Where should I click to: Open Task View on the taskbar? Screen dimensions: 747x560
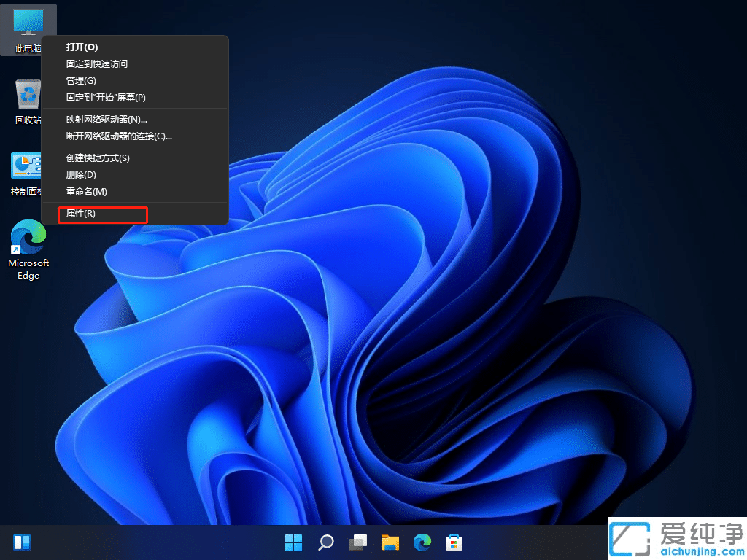click(357, 542)
